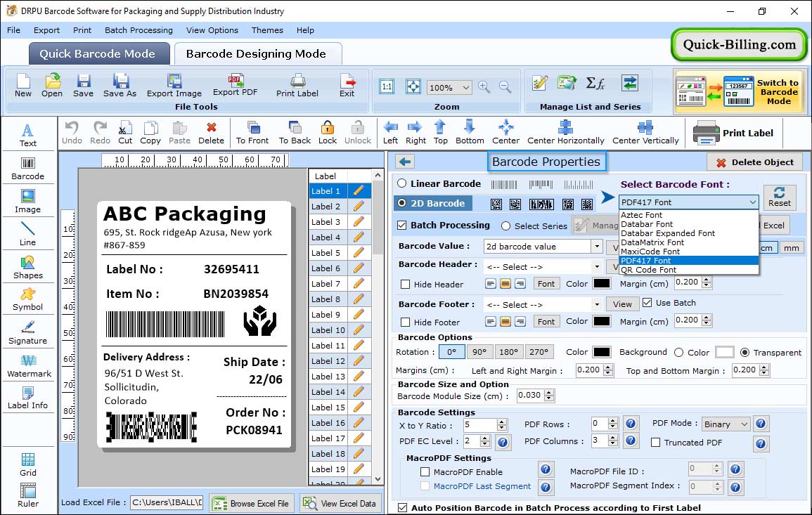Select Transparent background radio button

pos(745,353)
